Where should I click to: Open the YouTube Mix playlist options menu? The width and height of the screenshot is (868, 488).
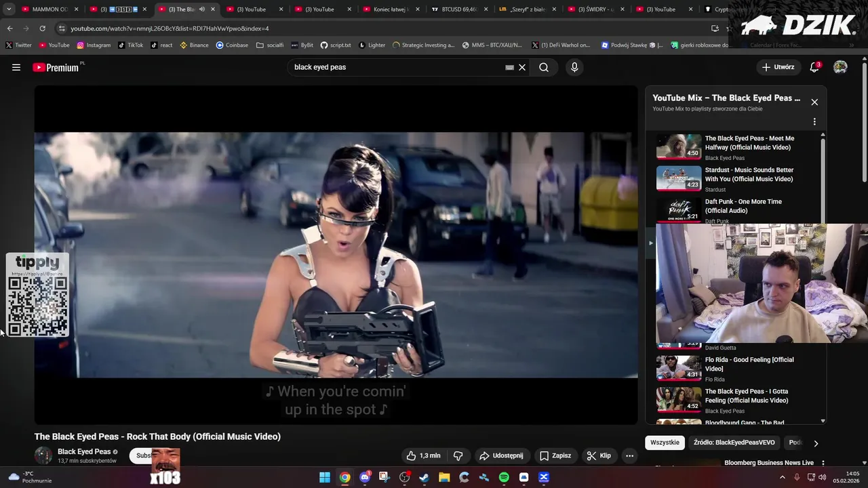click(x=814, y=122)
